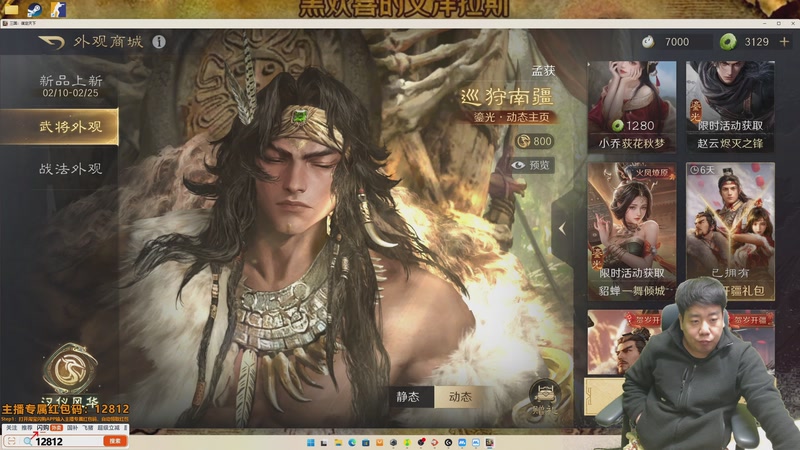Click the green jade currency icon (3129)
The width and height of the screenshot is (800, 450).
728,42
